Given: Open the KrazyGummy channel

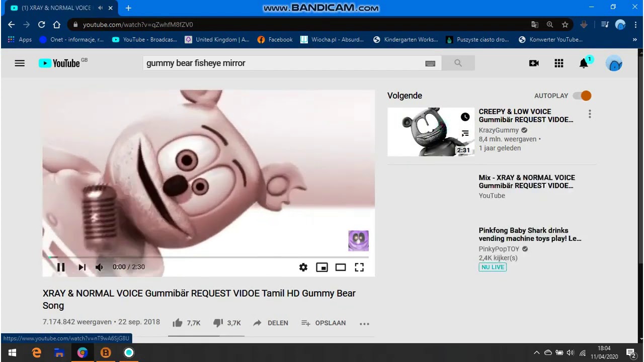Looking at the screenshot, I should click(x=499, y=130).
